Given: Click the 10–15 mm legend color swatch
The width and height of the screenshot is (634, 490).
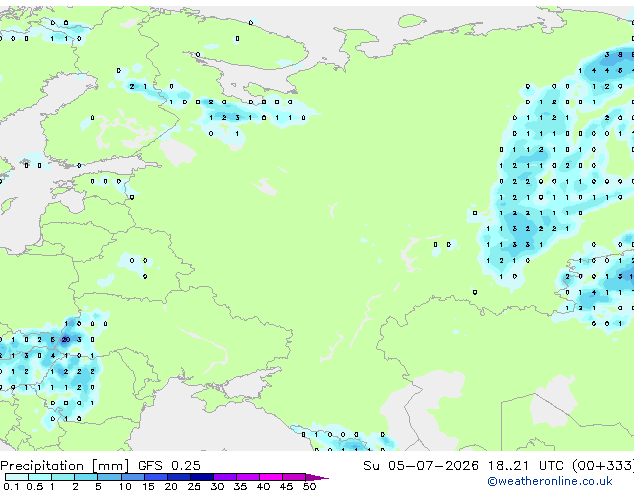Looking at the screenshot, I should click(x=132, y=477).
